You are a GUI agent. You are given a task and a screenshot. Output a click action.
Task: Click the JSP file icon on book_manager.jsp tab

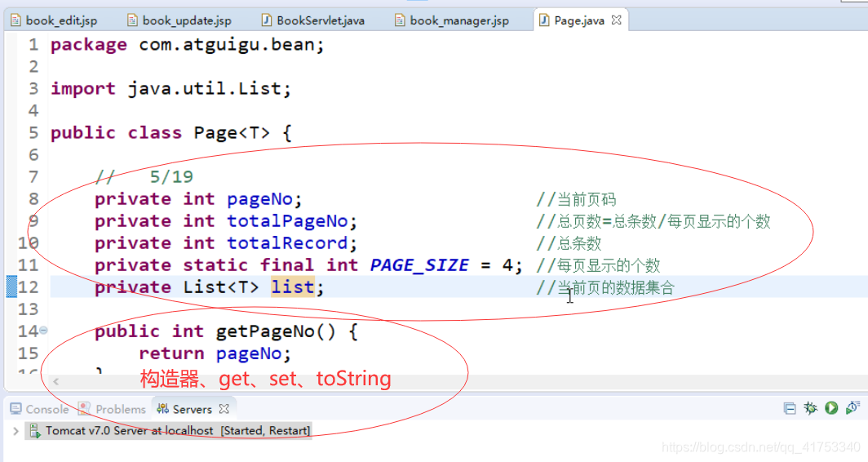coord(400,20)
